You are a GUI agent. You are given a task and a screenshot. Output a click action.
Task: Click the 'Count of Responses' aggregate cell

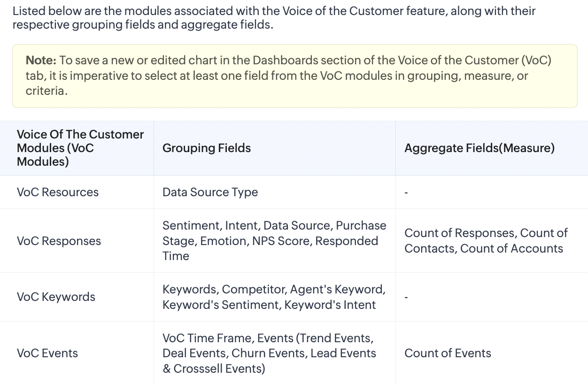[486, 240]
